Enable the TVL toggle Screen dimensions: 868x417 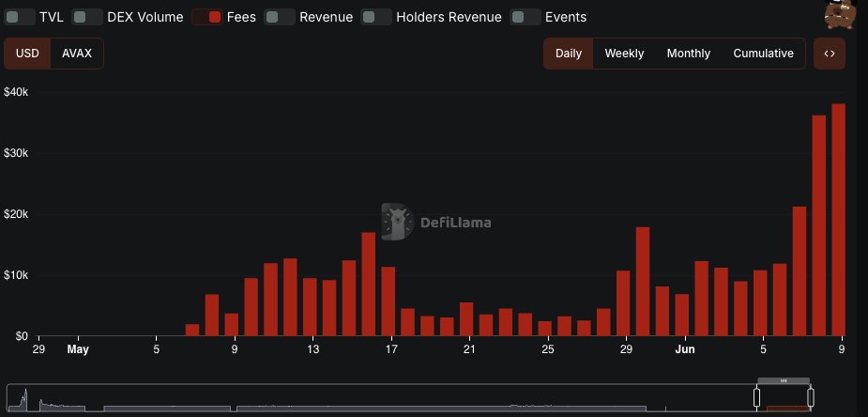(x=20, y=17)
